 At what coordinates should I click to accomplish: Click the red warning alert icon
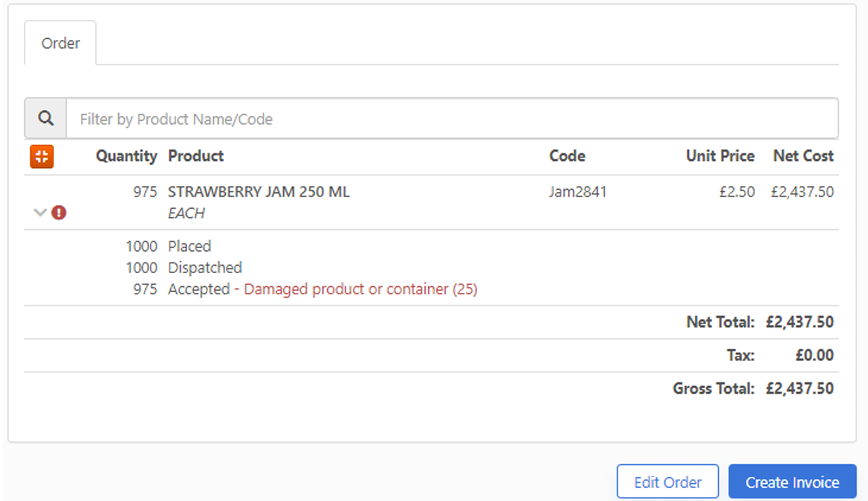(59, 212)
